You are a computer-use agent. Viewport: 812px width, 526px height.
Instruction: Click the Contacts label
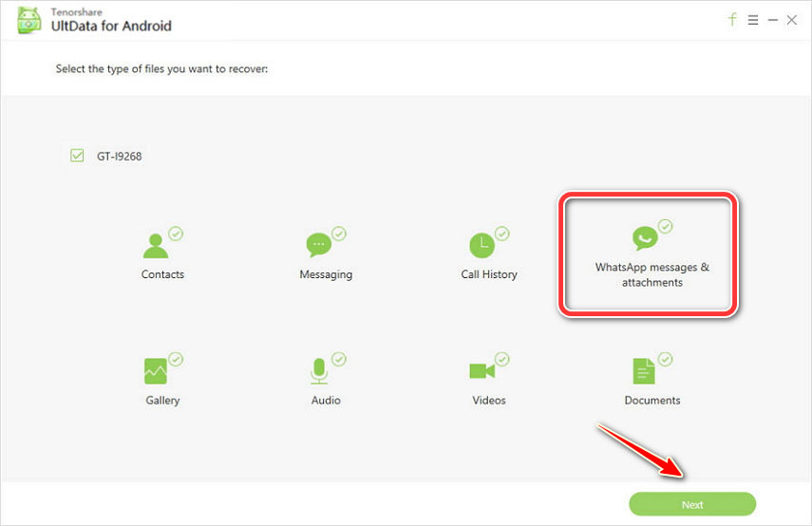[162, 274]
